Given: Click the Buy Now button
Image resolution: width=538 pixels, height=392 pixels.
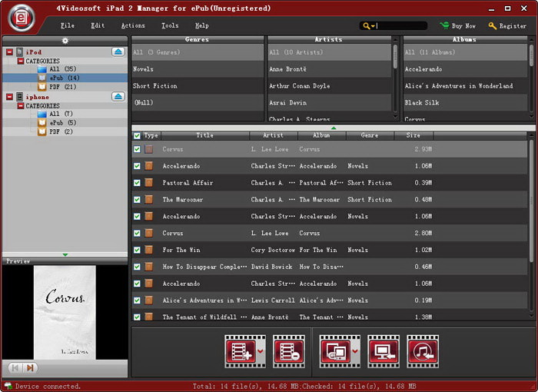Looking at the screenshot, I should pos(457,25).
